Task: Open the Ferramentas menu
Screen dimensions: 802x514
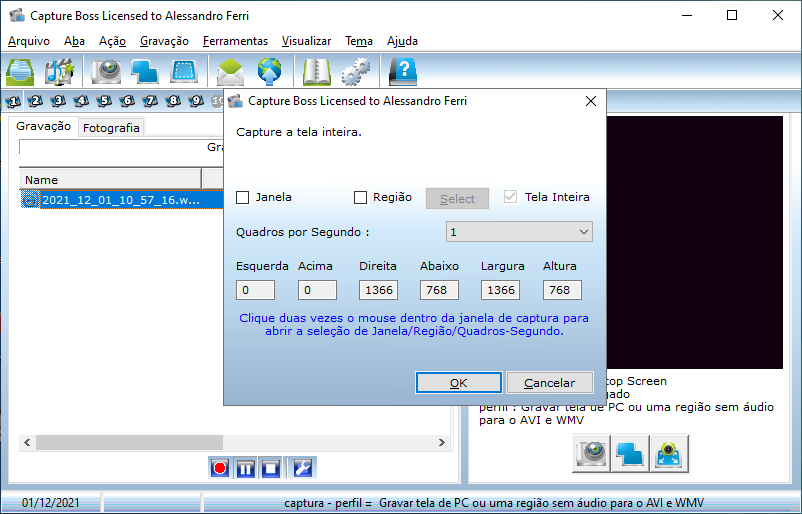Action: click(x=235, y=41)
